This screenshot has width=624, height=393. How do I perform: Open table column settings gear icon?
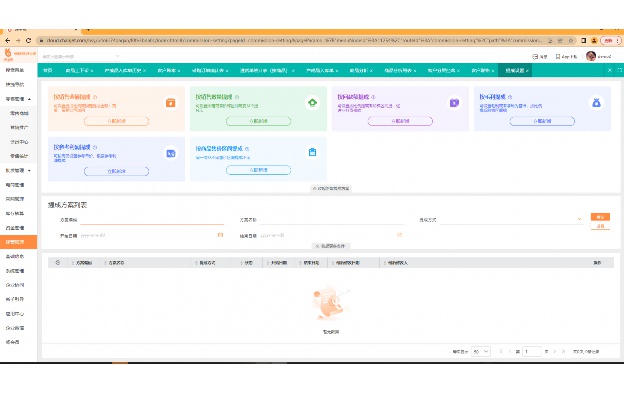(58, 263)
